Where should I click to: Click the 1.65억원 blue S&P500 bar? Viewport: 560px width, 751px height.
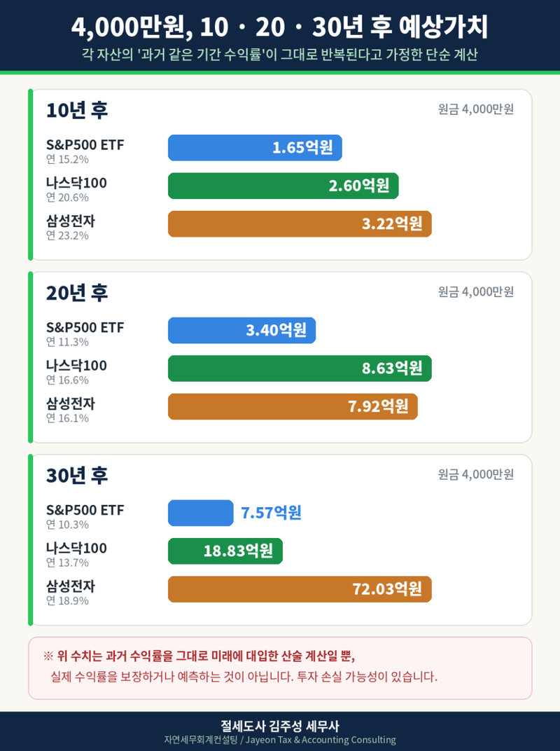[x=255, y=148]
